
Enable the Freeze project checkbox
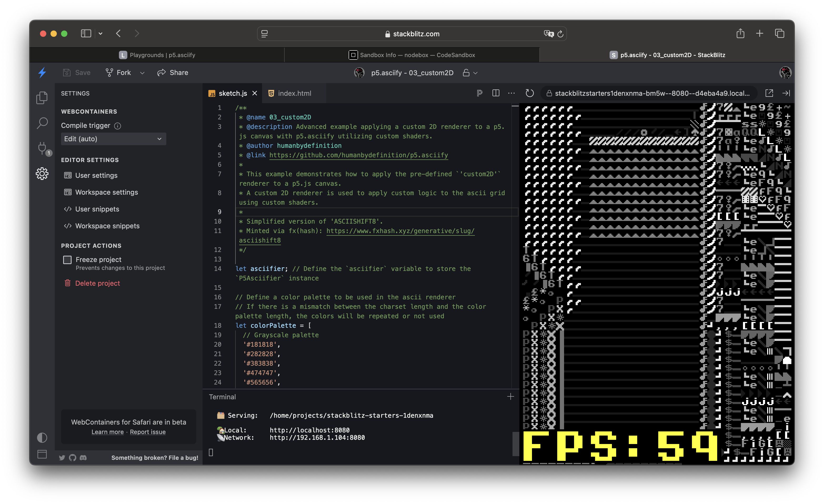[67, 260]
